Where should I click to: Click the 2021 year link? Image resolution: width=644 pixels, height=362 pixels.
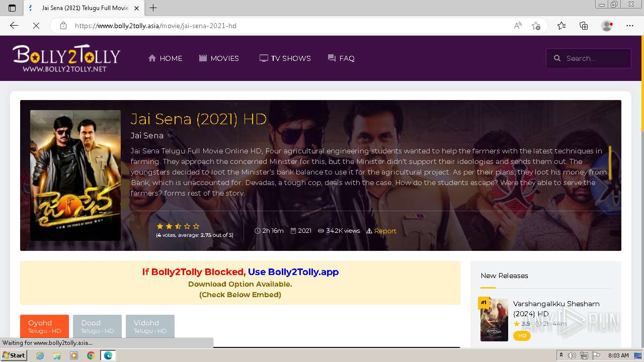pyautogui.click(x=304, y=231)
